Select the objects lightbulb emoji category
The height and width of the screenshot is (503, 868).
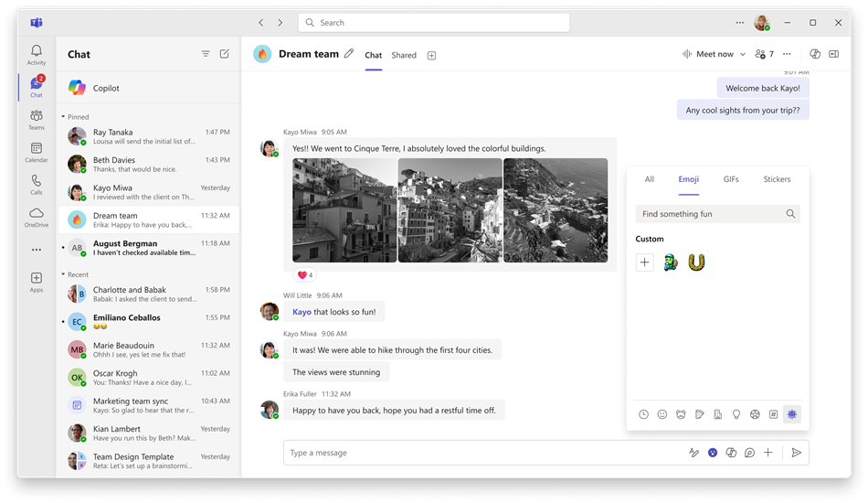tap(736, 414)
